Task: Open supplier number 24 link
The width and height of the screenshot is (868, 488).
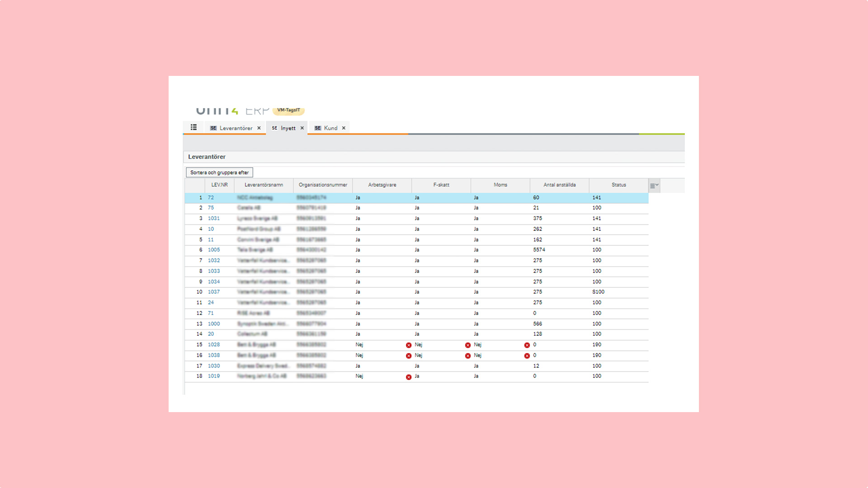Action: tap(211, 302)
